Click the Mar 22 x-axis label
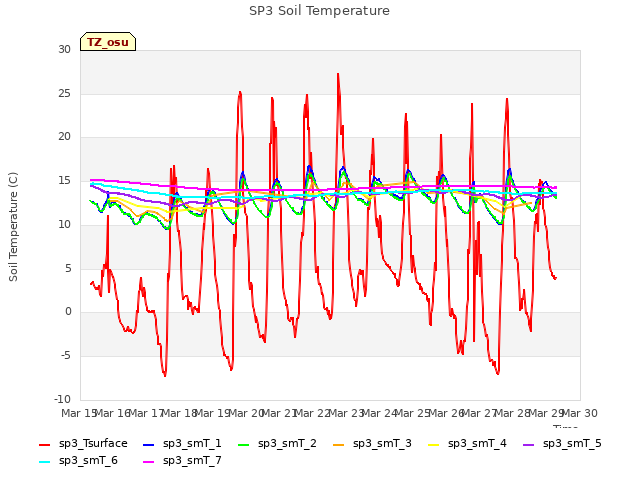This screenshot has height=480, width=640. point(313,413)
